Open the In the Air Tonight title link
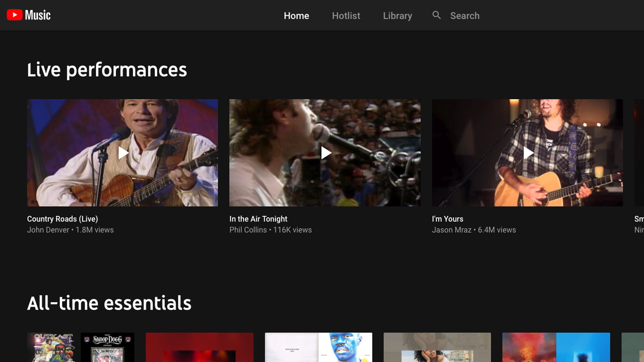The width and height of the screenshot is (644, 362). coord(258,219)
